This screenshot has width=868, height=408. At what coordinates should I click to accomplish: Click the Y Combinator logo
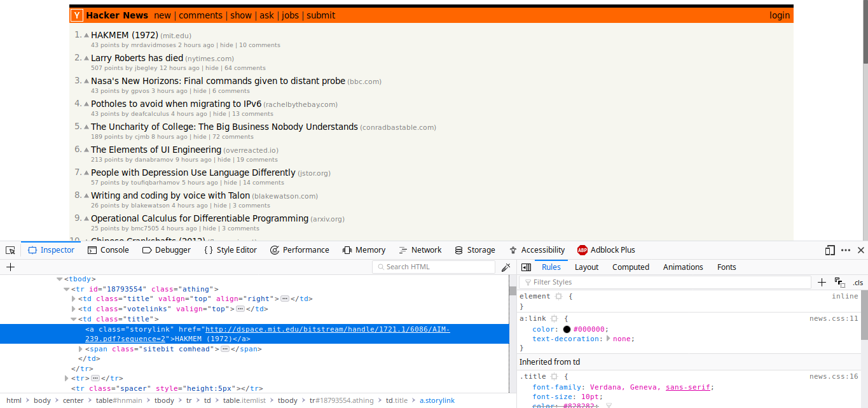click(x=77, y=15)
